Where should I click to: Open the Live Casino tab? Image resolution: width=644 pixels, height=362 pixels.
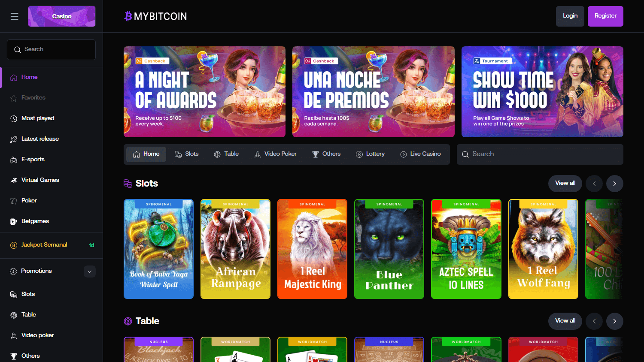pyautogui.click(x=420, y=154)
